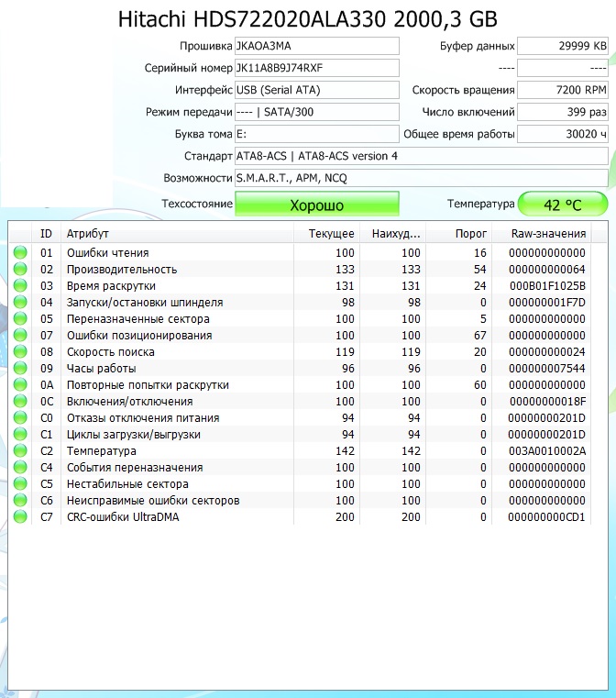Click the status icon for Неисправимые ошибки секторов
The image size is (616, 698).
[20, 500]
